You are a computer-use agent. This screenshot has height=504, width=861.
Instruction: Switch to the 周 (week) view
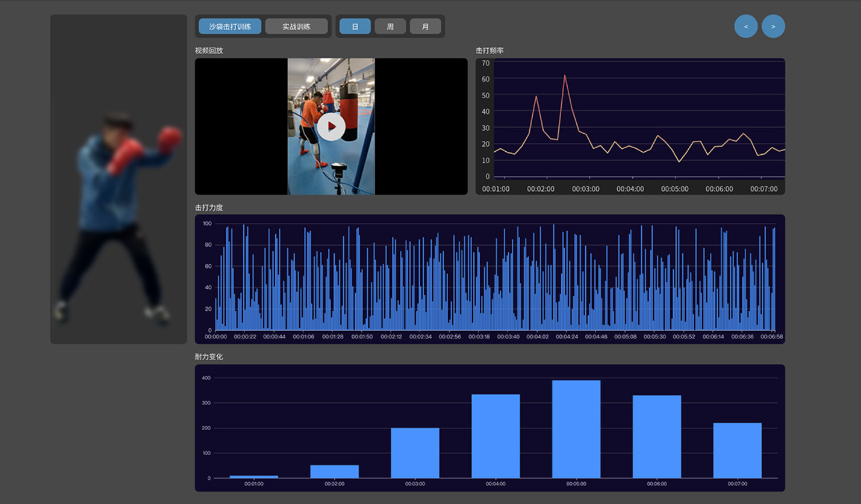[390, 26]
